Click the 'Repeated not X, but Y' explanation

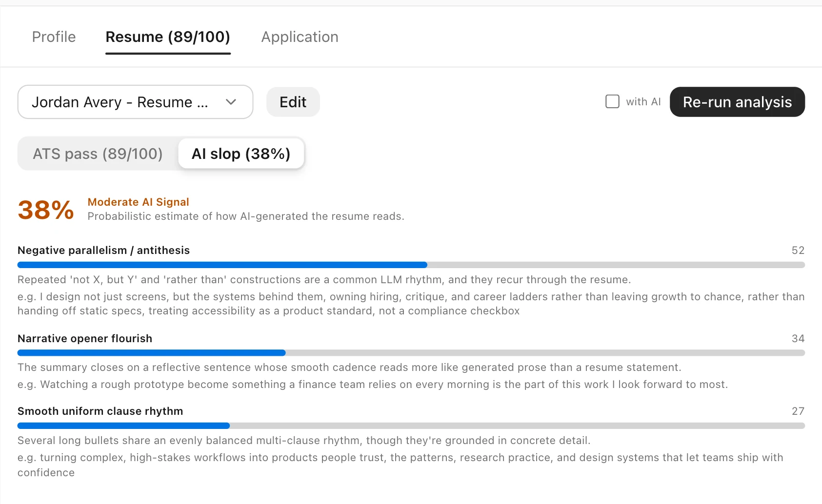(x=324, y=280)
